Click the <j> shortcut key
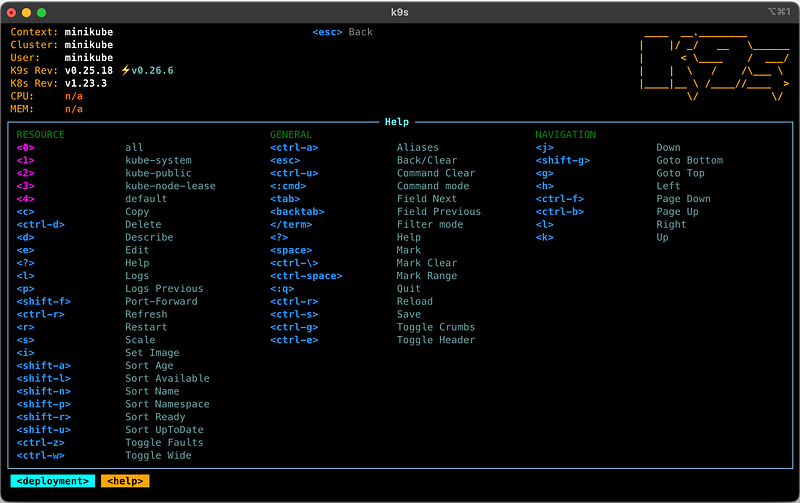The image size is (800, 503). [544, 147]
